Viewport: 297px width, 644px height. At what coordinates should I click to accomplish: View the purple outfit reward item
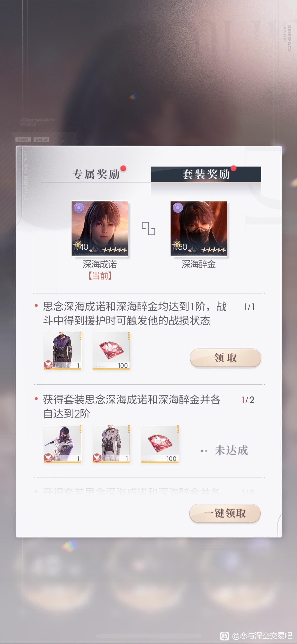[63, 351]
